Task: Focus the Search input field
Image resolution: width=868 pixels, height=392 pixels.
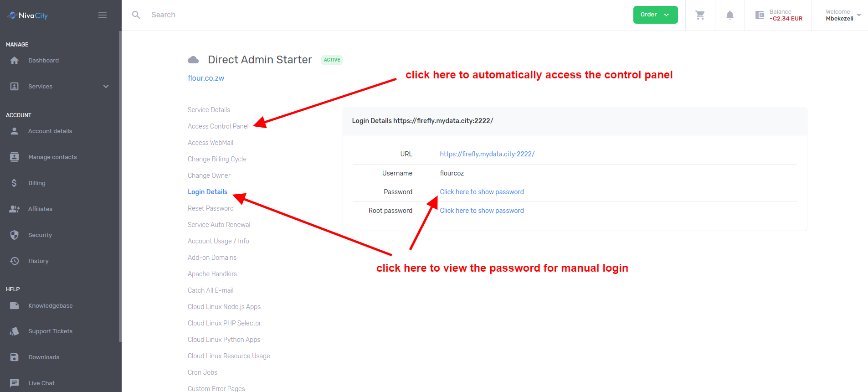Action: click(x=273, y=15)
